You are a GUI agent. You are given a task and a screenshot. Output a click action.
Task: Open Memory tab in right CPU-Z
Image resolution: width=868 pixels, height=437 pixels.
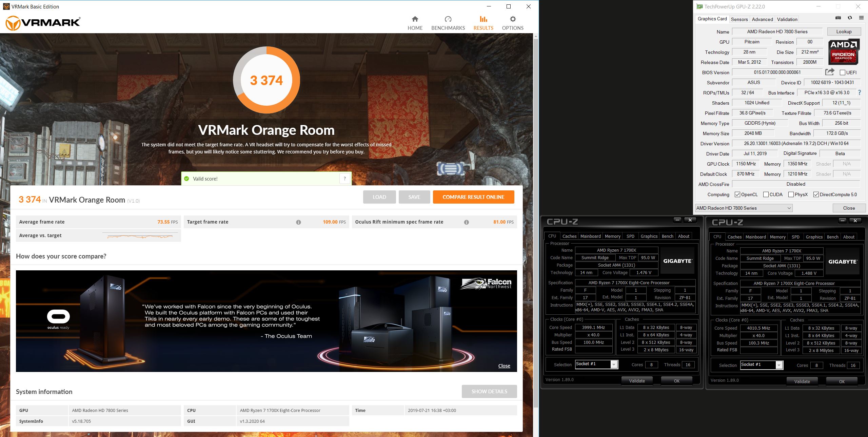tap(777, 237)
